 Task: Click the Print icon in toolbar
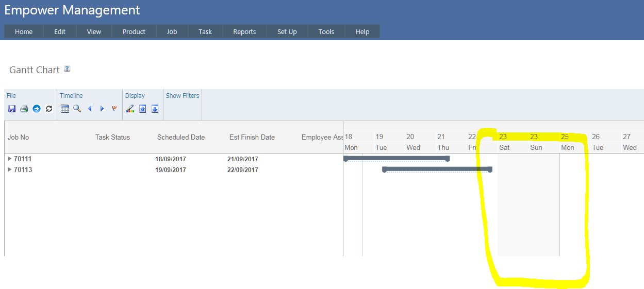[24, 109]
